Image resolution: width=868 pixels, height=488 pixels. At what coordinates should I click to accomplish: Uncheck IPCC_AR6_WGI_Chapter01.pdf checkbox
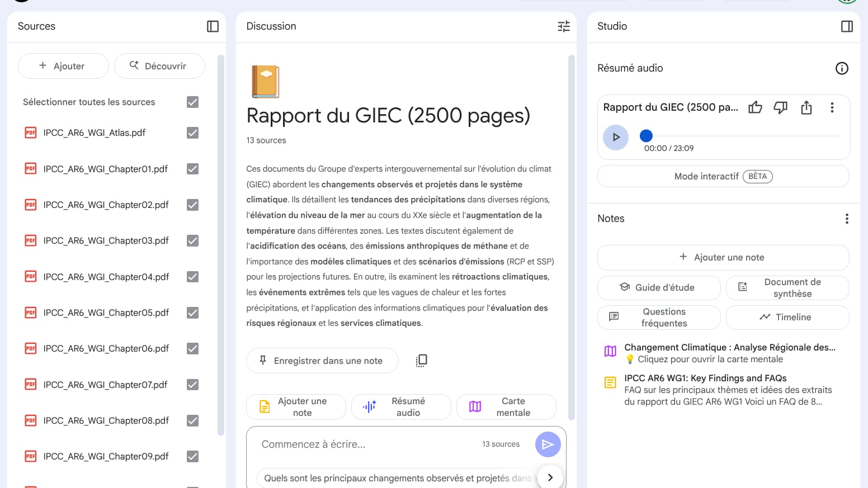pyautogui.click(x=192, y=169)
